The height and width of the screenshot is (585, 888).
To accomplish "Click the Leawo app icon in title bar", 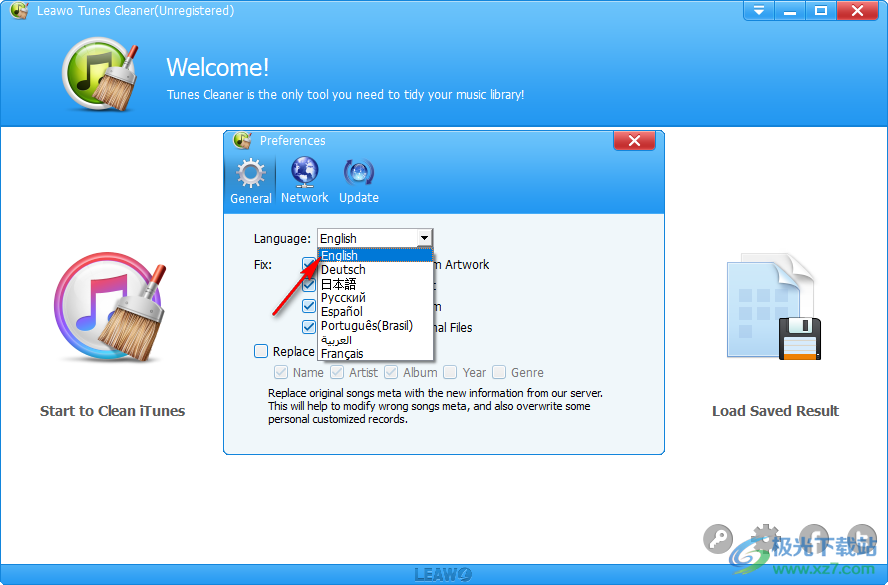I will coord(18,10).
